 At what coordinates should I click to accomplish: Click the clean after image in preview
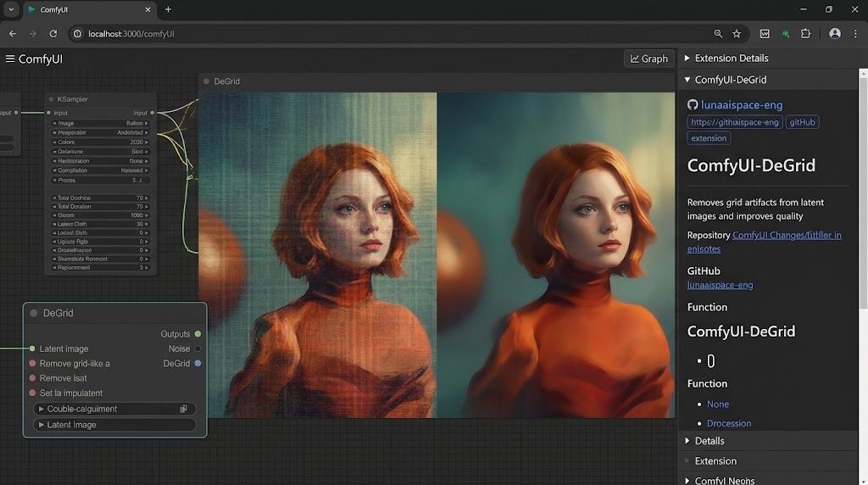point(556,255)
